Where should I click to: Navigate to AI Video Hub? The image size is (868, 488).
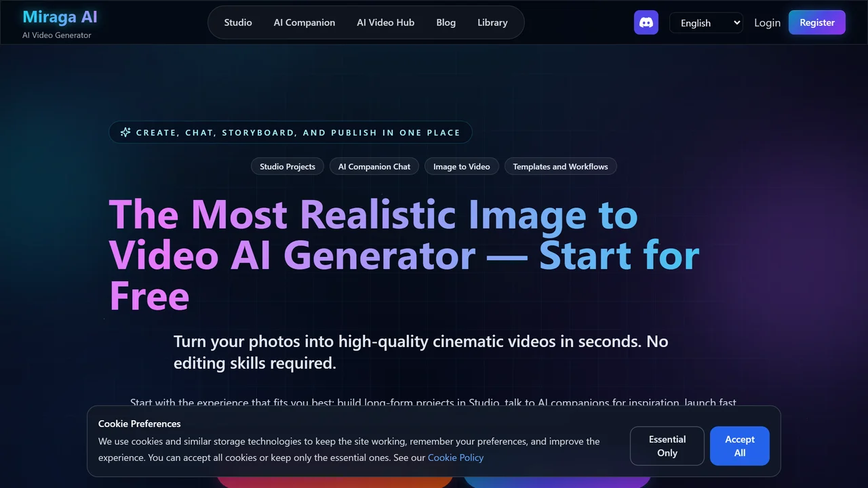(386, 22)
